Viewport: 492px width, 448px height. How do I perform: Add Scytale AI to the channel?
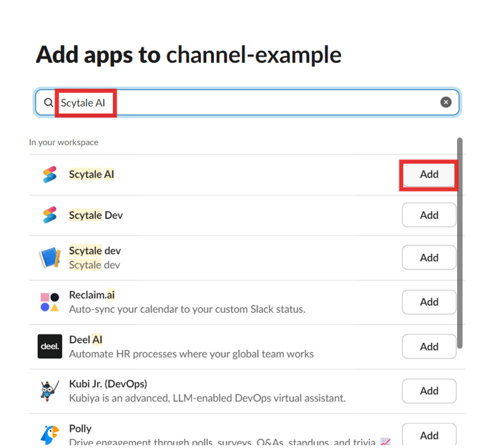[x=429, y=175]
